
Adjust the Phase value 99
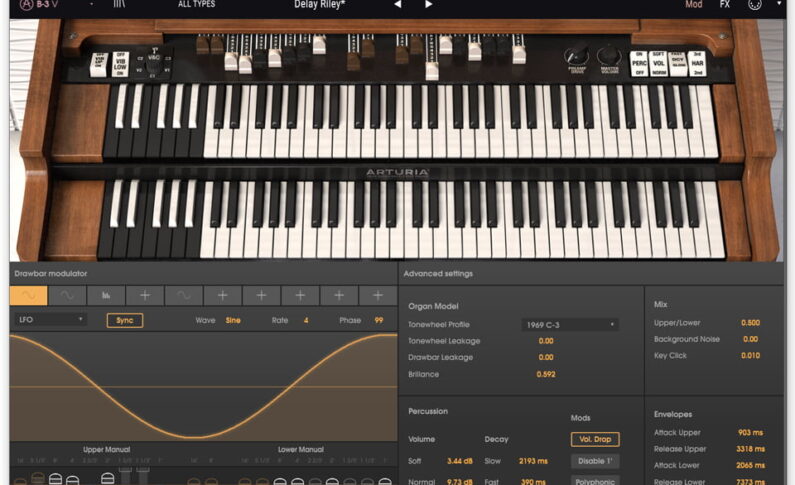pyautogui.click(x=379, y=320)
